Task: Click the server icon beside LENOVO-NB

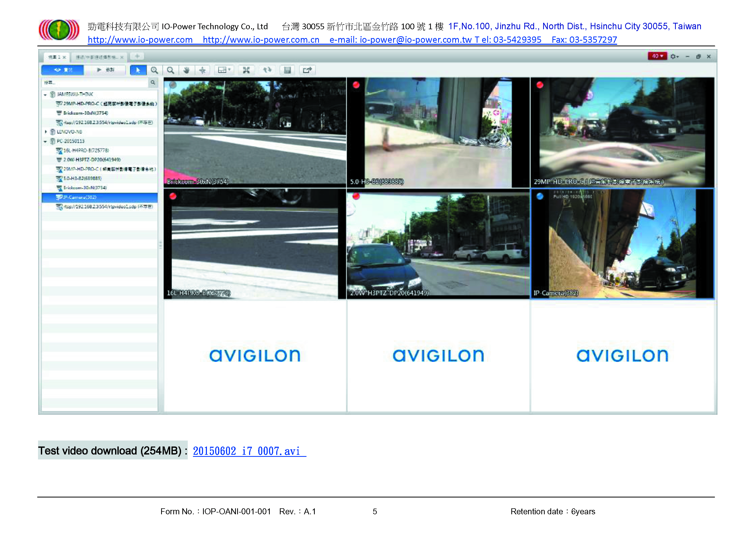Action: [52, 132]
